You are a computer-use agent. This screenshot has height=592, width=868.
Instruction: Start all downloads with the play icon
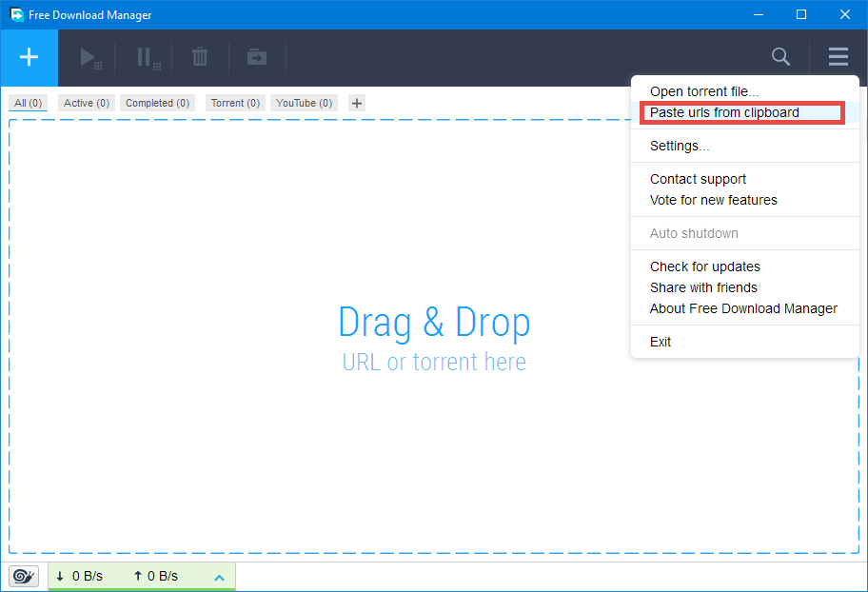click(90, 58)
